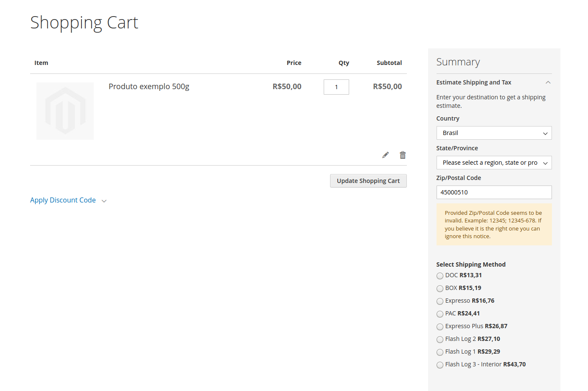
Task: Click the trash can remove item icon
Action: point(403,155)
